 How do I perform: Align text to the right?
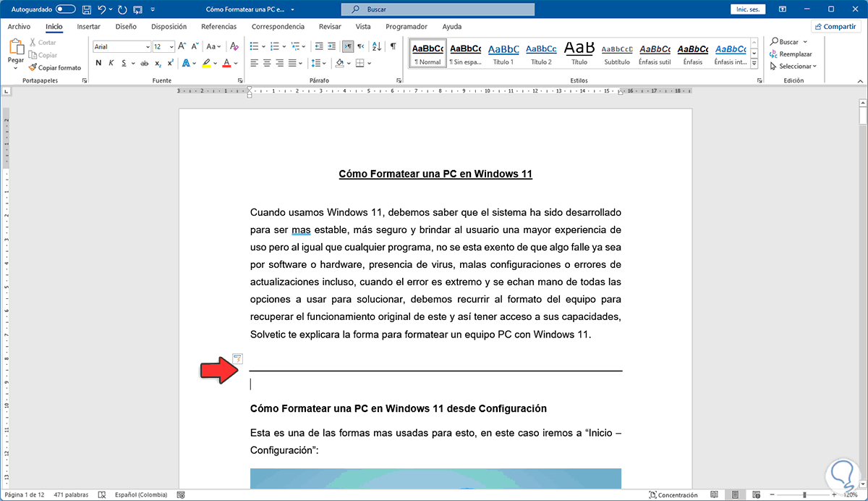coord(280,64)
